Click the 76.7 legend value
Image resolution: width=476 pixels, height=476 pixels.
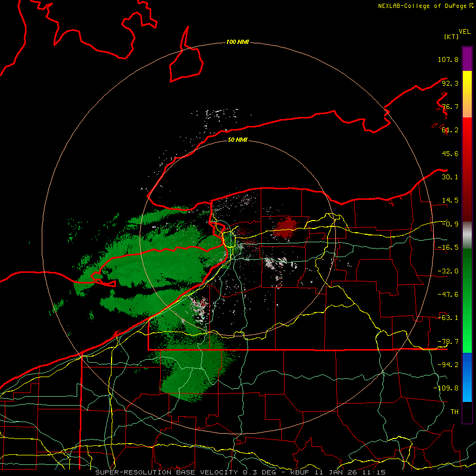click(450, 106)
